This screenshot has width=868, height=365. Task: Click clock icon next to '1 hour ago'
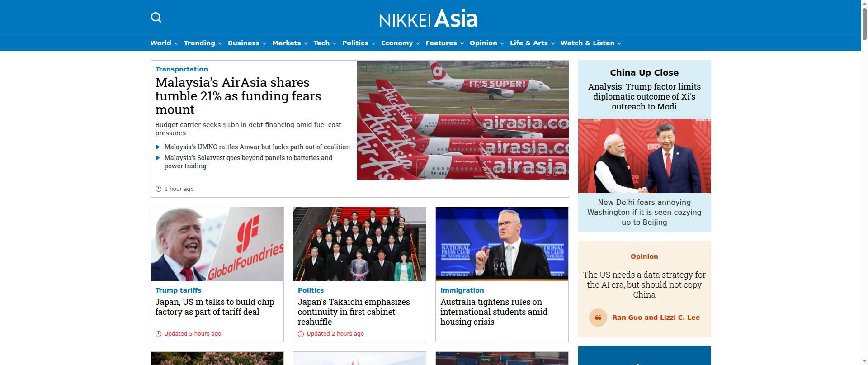[158, 189]
